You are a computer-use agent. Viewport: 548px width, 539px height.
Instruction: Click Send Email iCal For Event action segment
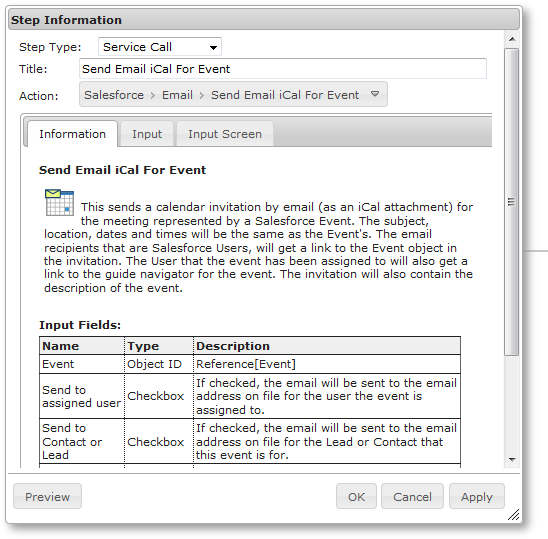[x=285, y=95]
